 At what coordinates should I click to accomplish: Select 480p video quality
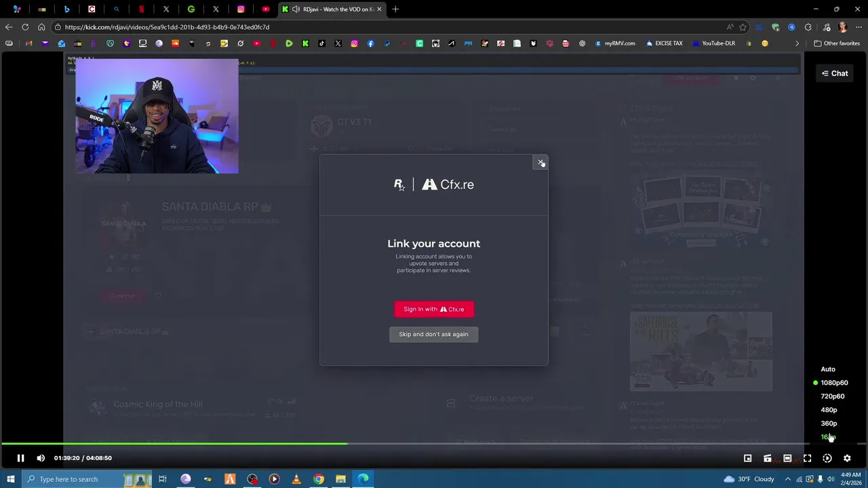click(x=829, y=410)
